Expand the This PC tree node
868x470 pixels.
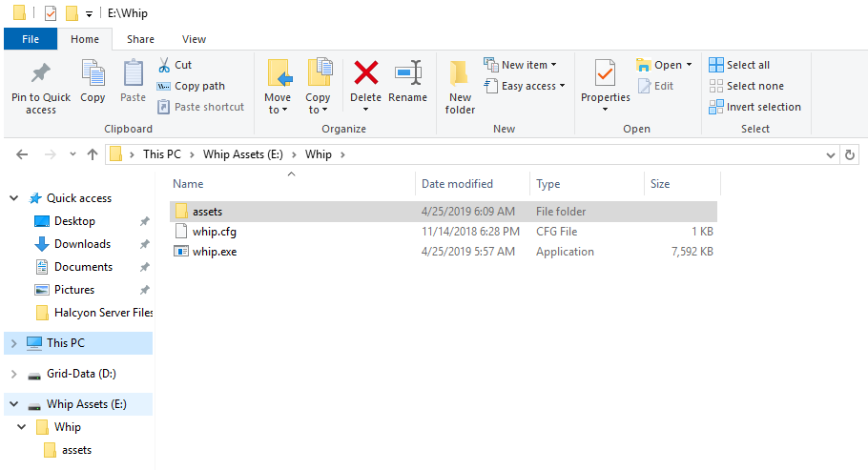[14, 343]
